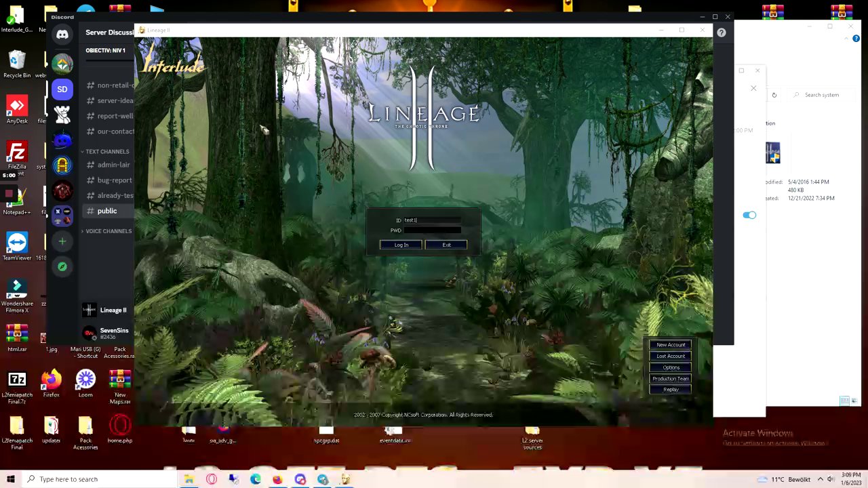Click the green plus Add a Server button
Image resolution: width=868 pixels, height=488 pixels.
pyautogui.click(x=62, y=241)
